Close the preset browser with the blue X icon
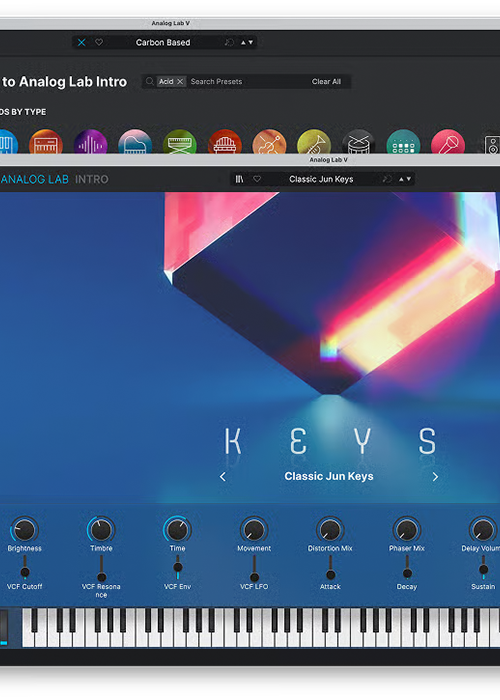The height and width of the screenshot is (700, 500). click(82, 42)
